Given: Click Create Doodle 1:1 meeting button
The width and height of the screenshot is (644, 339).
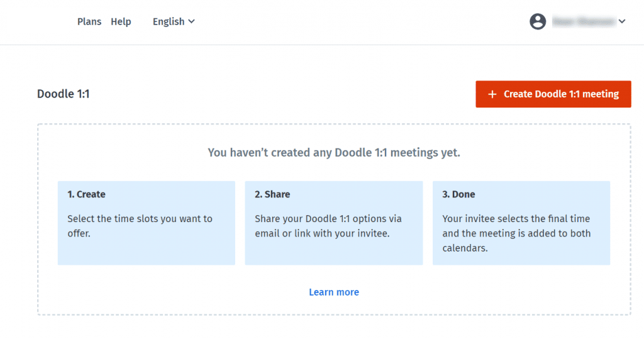Looking at the screenshot, I should (x=553, y=94).
